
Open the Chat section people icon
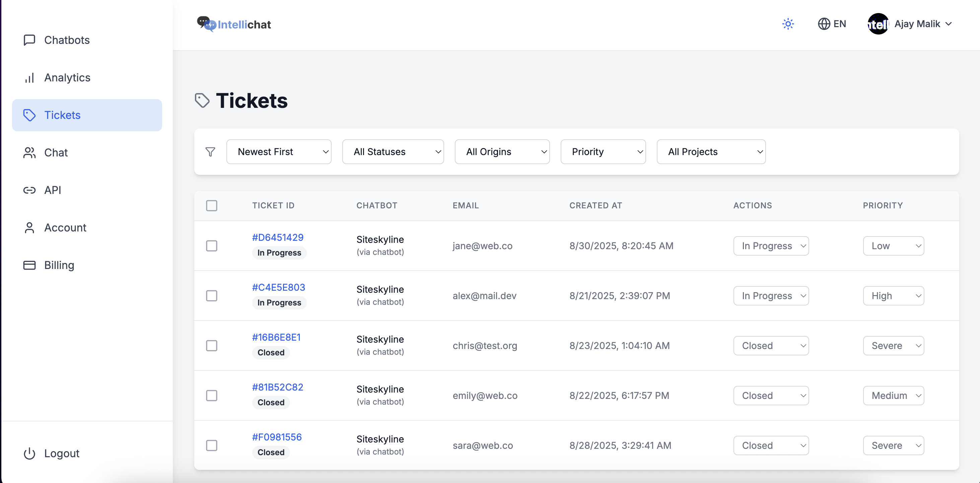tap(30, 152)
